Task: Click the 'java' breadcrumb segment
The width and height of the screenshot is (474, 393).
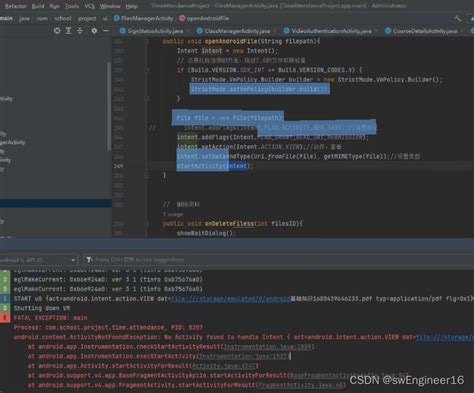Action: click(24, 18)
